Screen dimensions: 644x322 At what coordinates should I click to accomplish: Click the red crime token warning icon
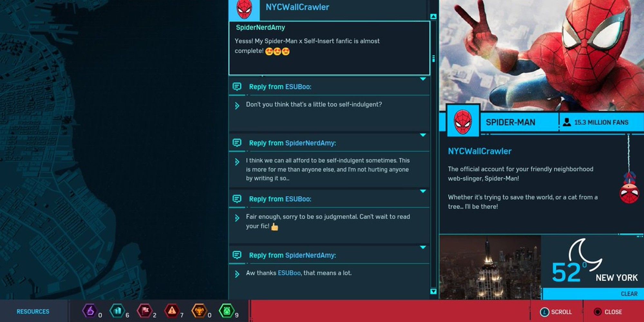(172, 311)
